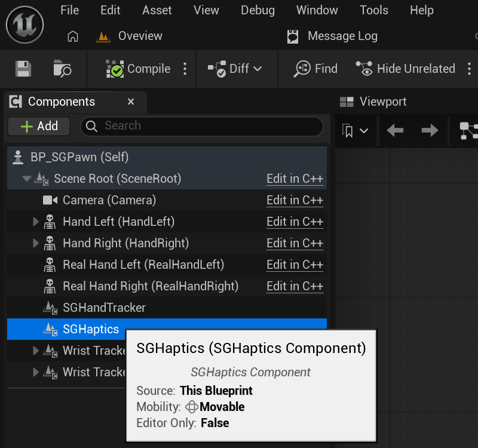The height and width of the screenshot is (448, 478).
Task: Click the component Search field
Action: tap(202, 126)
